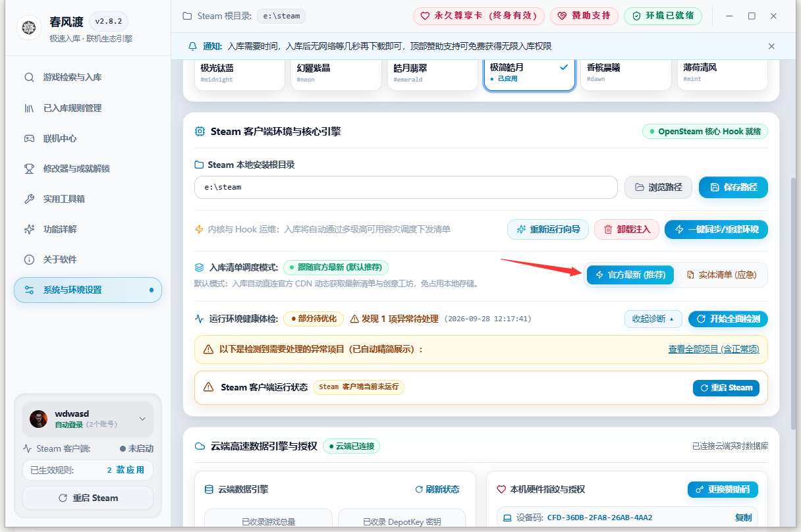Go to 联机中心

(88, 138)
